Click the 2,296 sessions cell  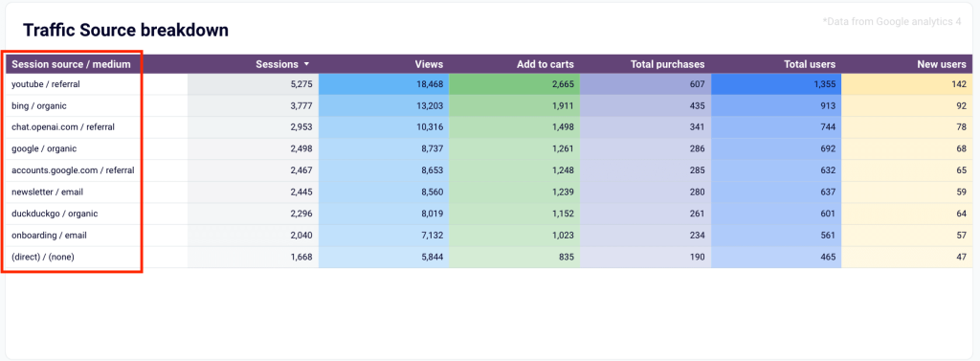(253, 214)
